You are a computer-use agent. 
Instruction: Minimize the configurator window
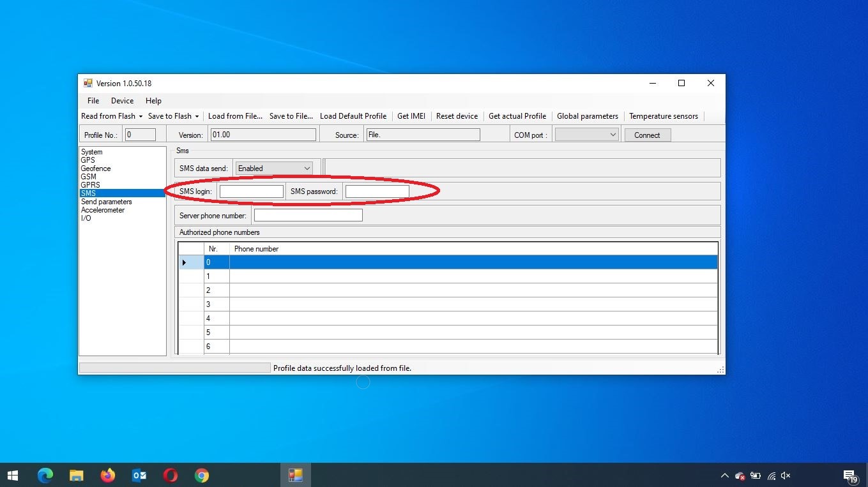point(652,83)
